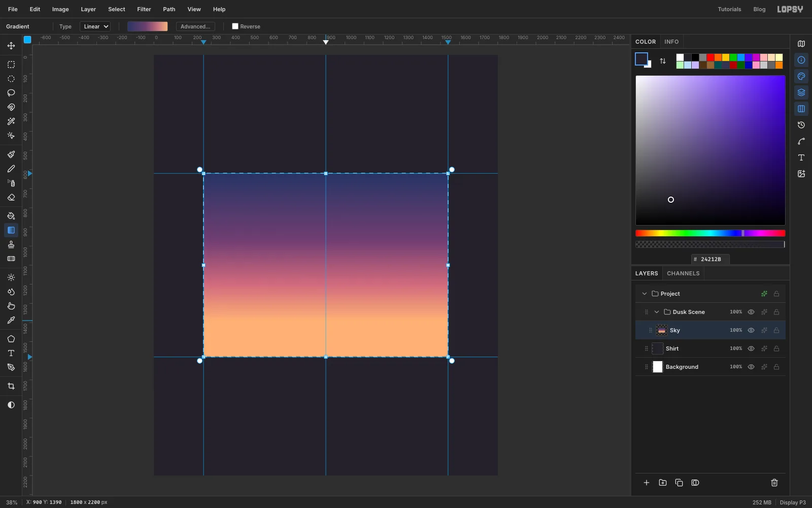Select the Text tool in left toolbar

pyautogui.click(x=11, y=353)
